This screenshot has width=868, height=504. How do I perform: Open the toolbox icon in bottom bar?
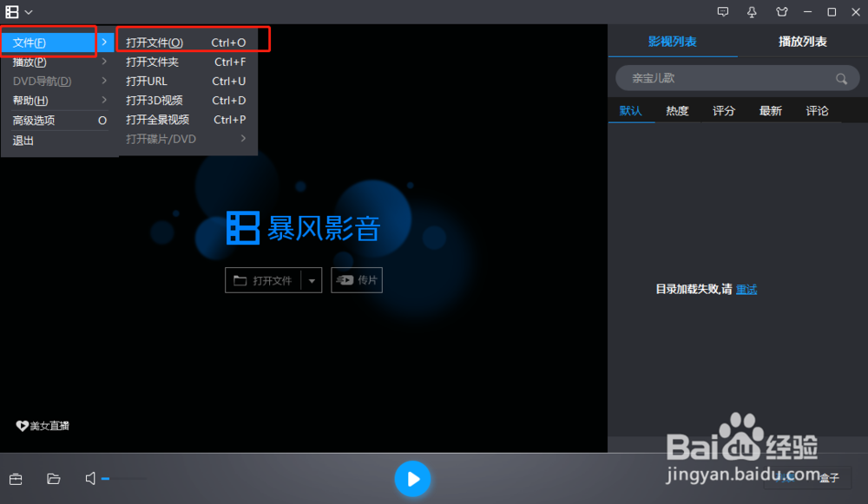point(16,479)
